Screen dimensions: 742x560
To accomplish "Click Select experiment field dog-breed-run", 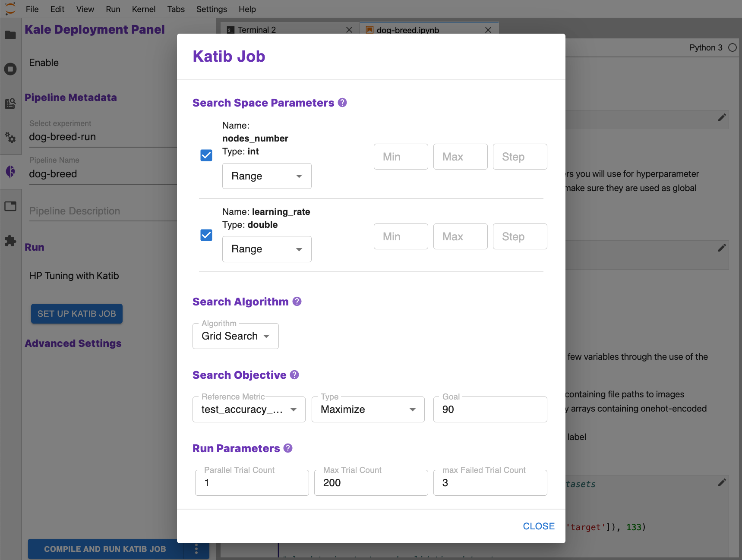I will (103, 137).
